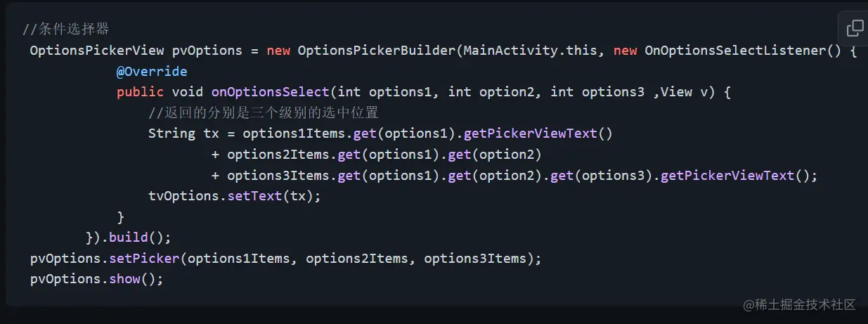
Task: Click the OptionsPickerView type name
Action: pyautogui.click(x=97, y=51)
